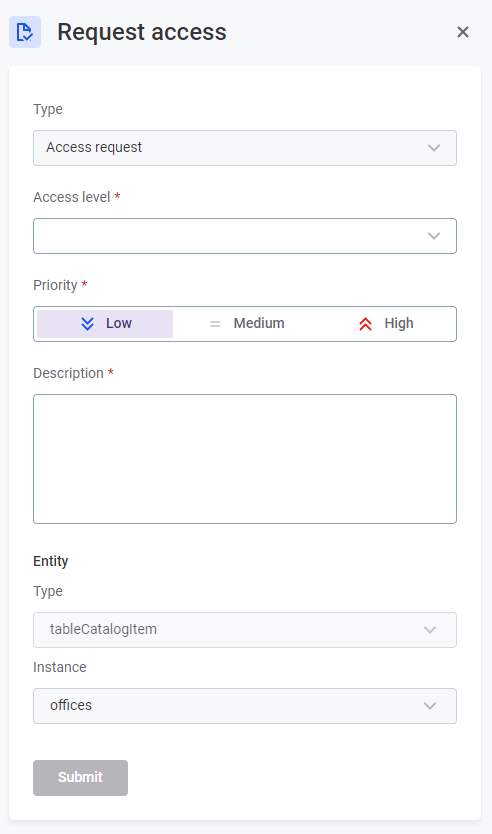Click the chevron in offices field
The width and height of the screenshot is (492, 834).
430,706
